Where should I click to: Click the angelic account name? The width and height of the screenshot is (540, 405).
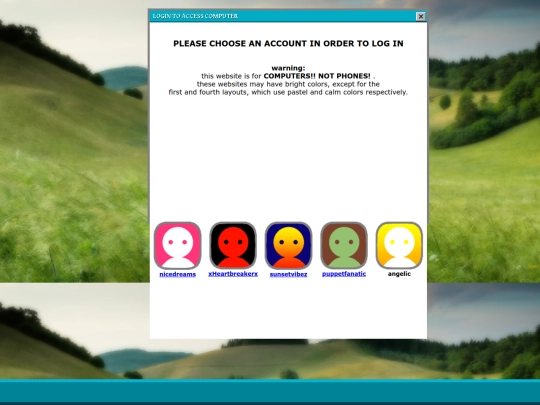click(x=399, y=274)
